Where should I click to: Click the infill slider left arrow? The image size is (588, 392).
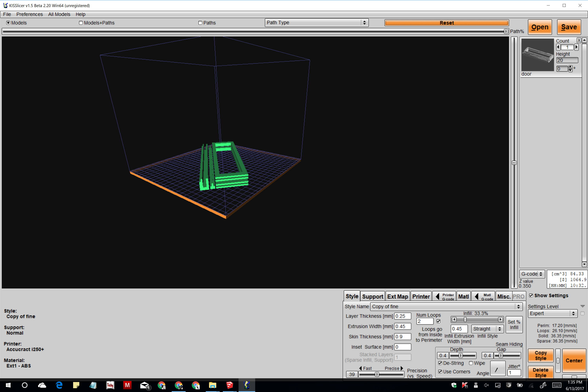pos(454,319)
